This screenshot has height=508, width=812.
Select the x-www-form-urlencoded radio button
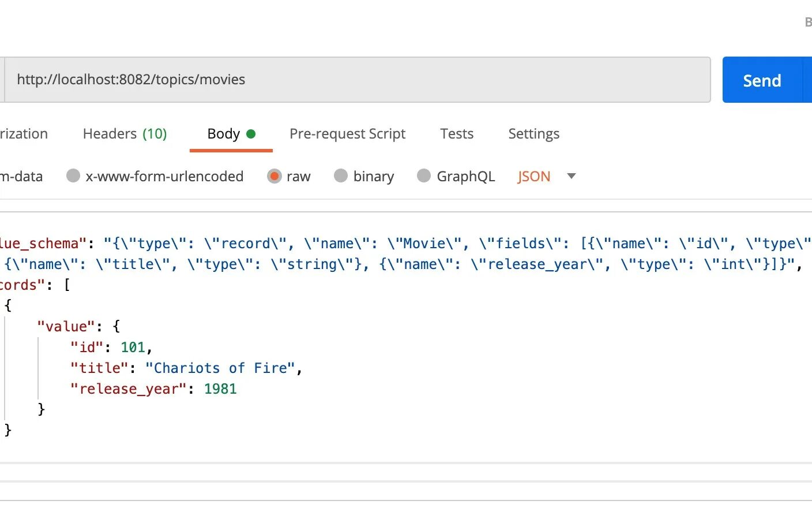(x=73, y=176)
